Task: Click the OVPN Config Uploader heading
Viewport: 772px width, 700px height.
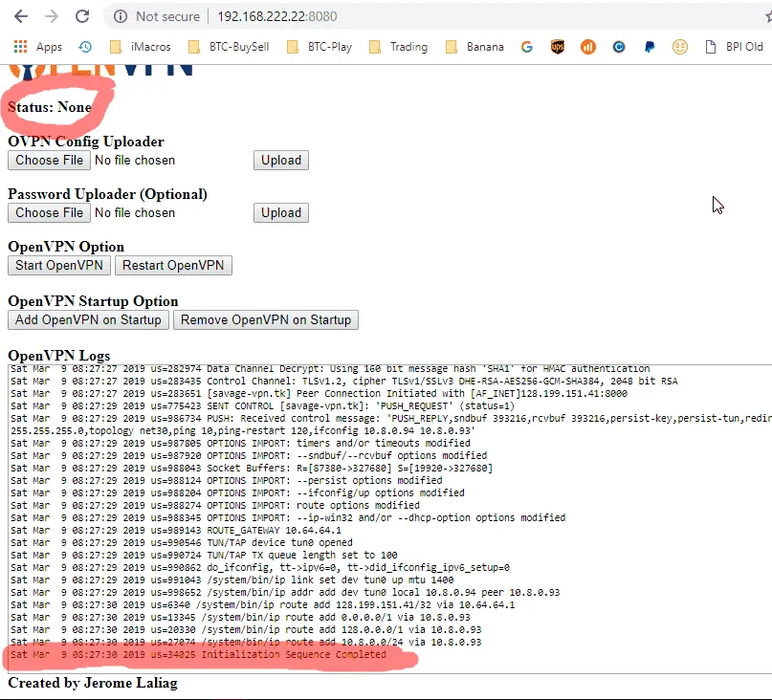Action: (86, 142)
